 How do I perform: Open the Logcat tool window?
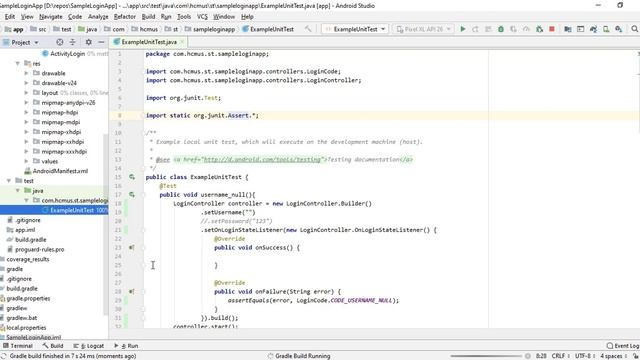coord(89,346)
